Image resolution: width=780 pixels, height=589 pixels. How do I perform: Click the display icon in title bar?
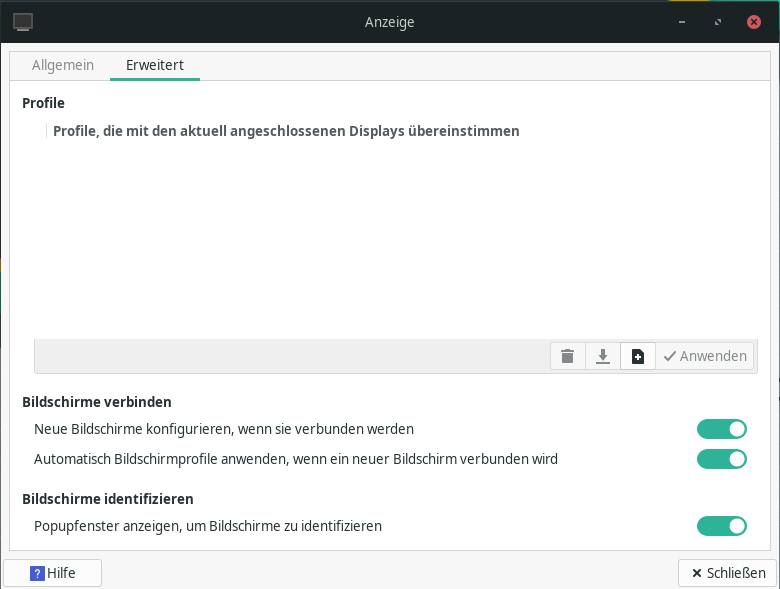tap(23, 22)
